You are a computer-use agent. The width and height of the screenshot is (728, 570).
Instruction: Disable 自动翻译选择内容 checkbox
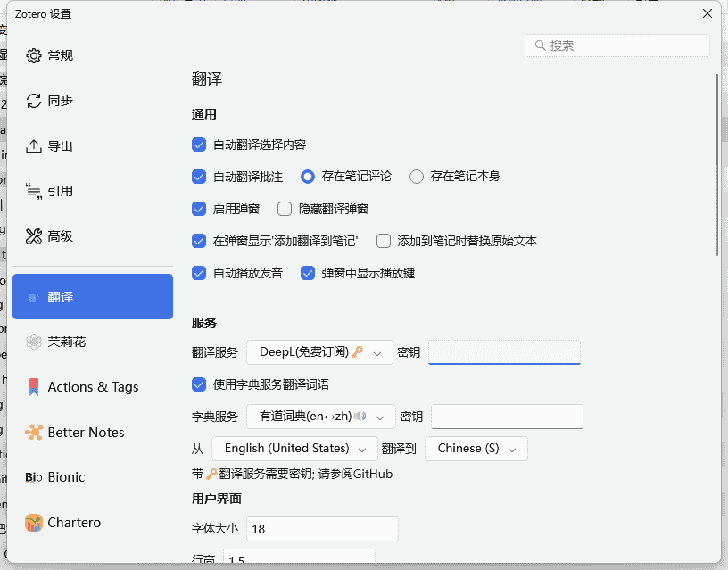pos(198,145)
